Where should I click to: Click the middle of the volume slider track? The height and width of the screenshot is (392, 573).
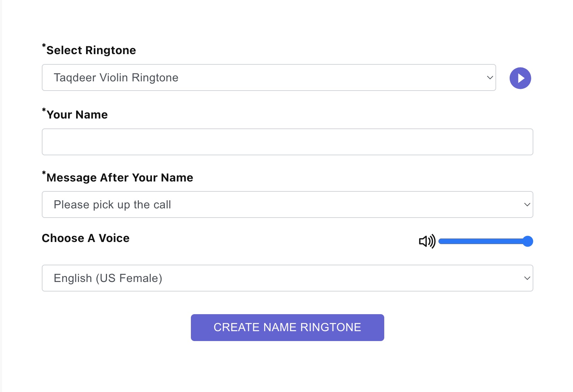tap(486, 241)
